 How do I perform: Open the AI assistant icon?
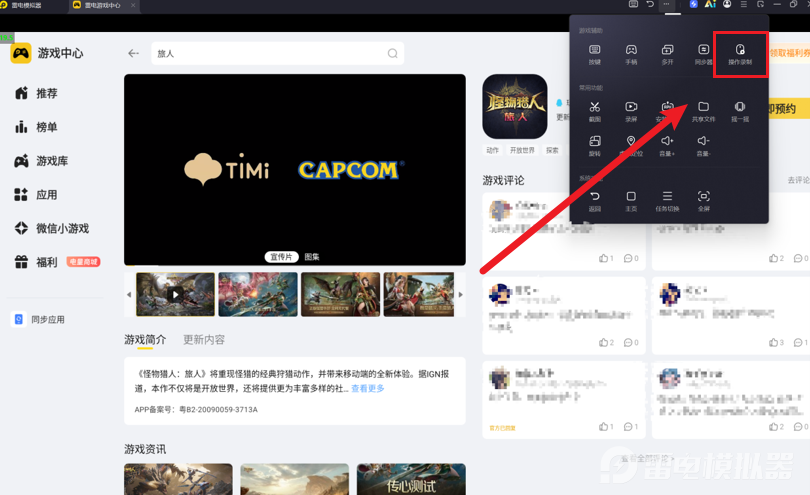710,4
